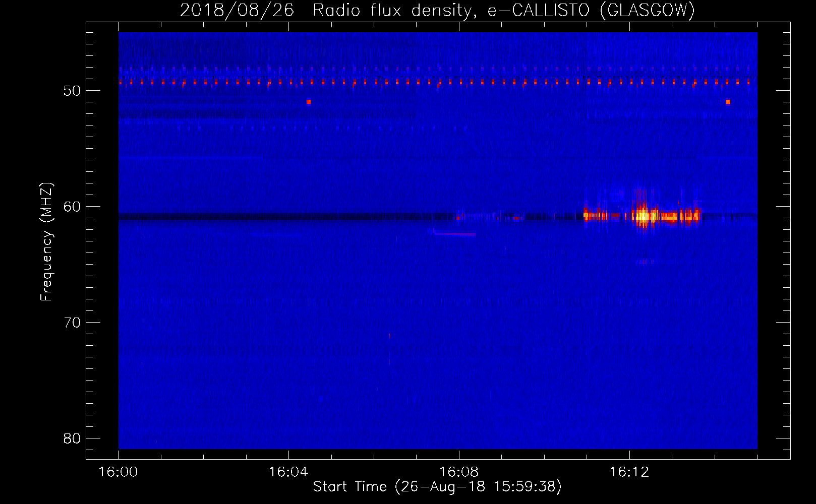Click the 16:08 time tick label
The height and width of the screenshot is (504, 816).
pos(459,472)
